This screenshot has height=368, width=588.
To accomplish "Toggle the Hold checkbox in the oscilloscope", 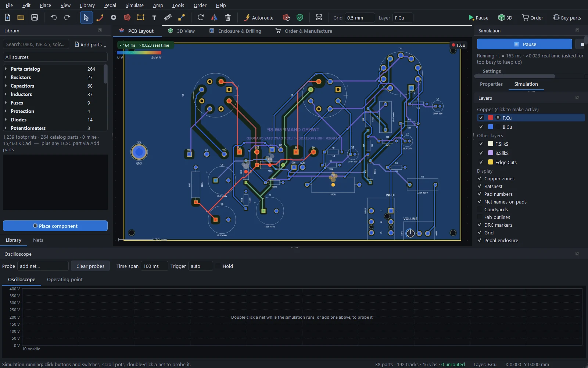I will tap(218, 266).
